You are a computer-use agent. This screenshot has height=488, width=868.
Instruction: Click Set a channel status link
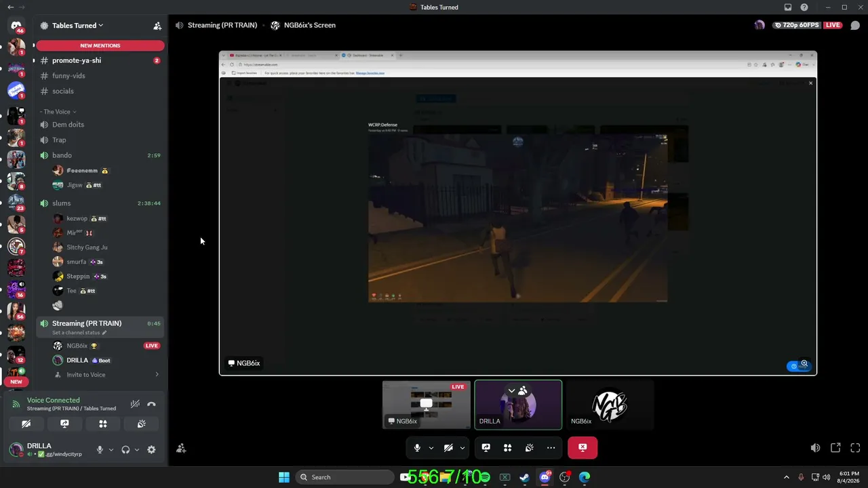click(x=79, y=333)
